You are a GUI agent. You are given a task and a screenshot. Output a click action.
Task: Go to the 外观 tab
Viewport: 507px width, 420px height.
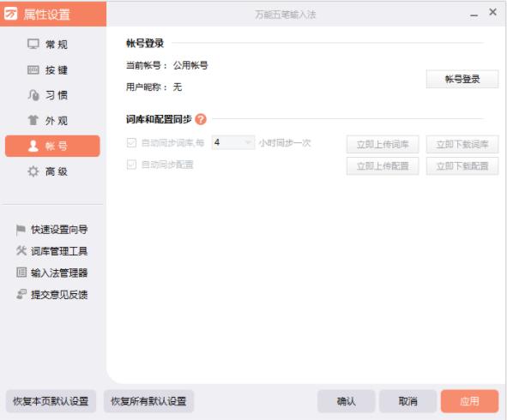pyautogui.click(x=52, y=121)
